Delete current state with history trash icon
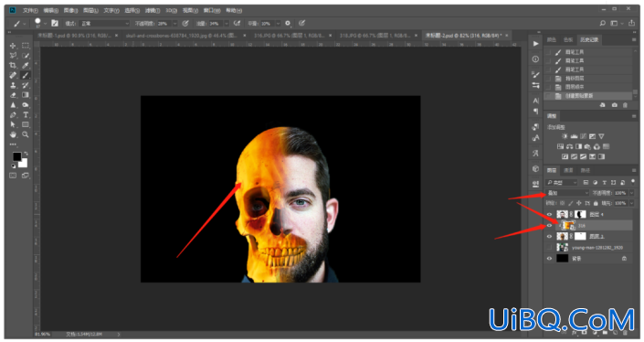The image size is (644, 342). pos(625,105)
